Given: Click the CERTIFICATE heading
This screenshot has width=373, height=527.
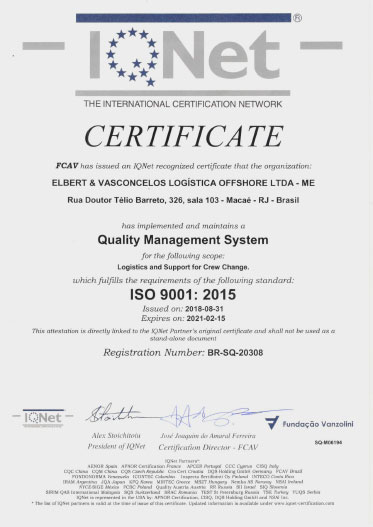Looking at the screenshot, I should click(184, 136).
